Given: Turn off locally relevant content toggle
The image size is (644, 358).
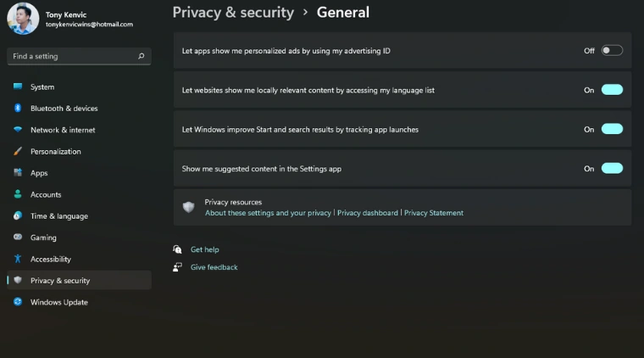Looking at the screenshot, I should [x=612, y=90].
